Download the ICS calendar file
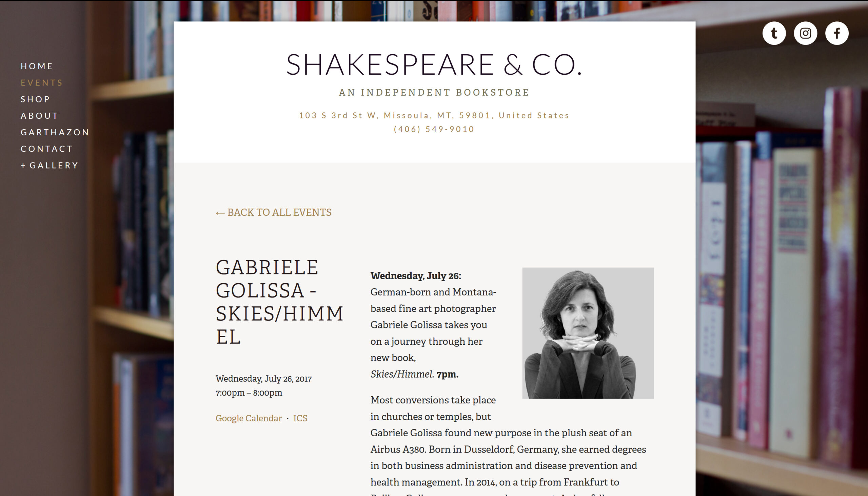Viewport: 868px width, 496px height. [x=300, y=418]
